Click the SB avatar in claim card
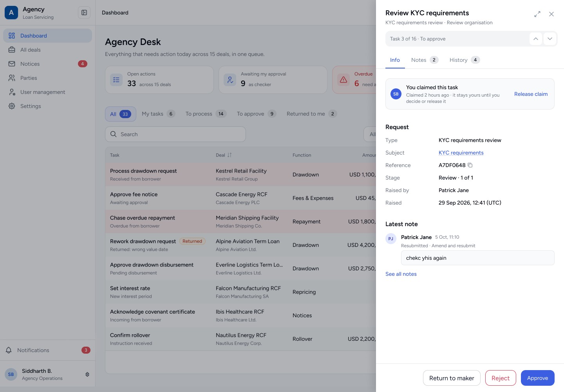564x392 pixels. [396, 94]
